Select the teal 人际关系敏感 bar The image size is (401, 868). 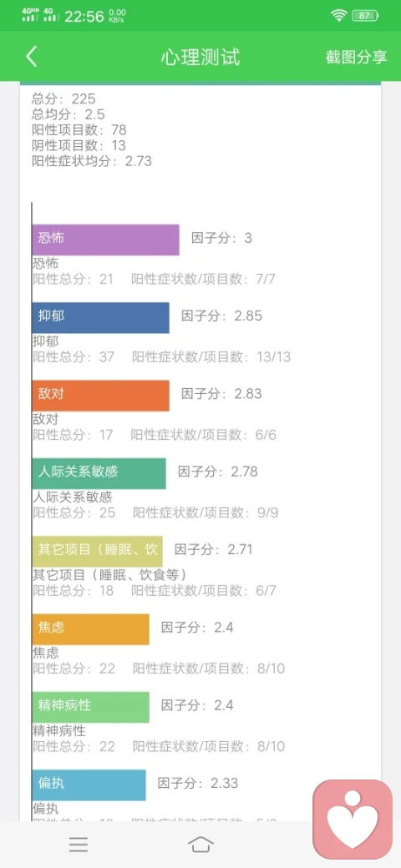click(x=99, y=473)
